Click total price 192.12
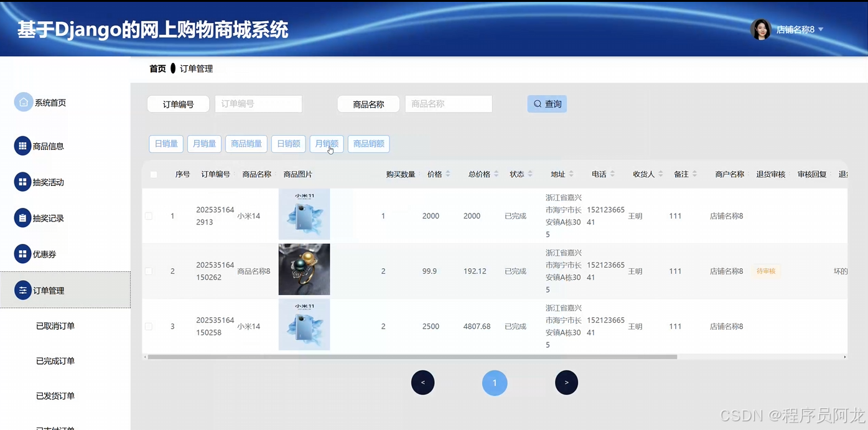Viewport: 868px width, 430px height. click(475, 271)
